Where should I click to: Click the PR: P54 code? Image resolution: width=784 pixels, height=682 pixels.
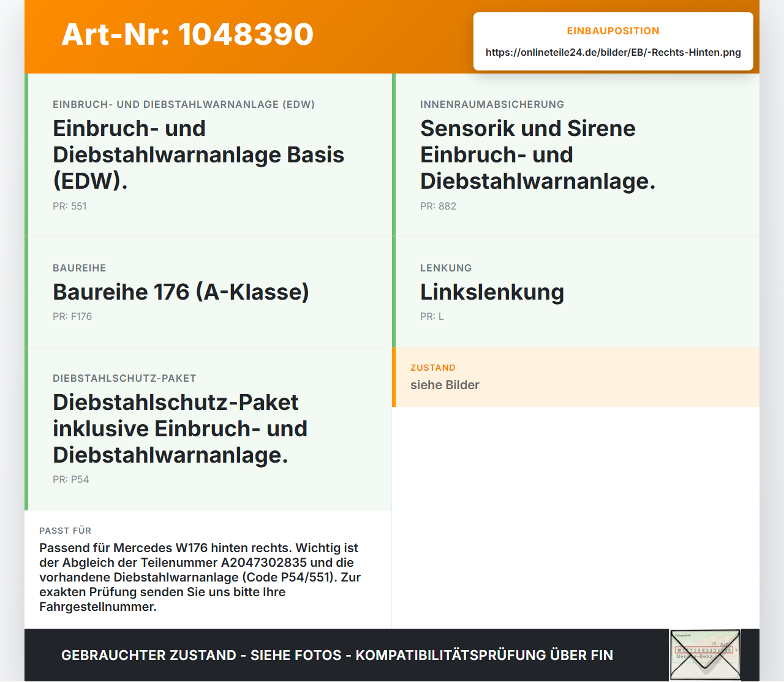point(70,479)
